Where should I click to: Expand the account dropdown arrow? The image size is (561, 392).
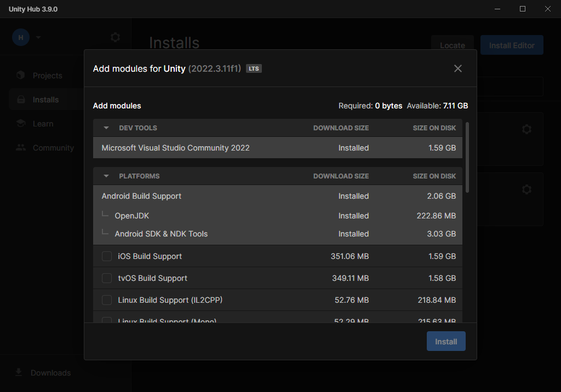tap(38, 37)
